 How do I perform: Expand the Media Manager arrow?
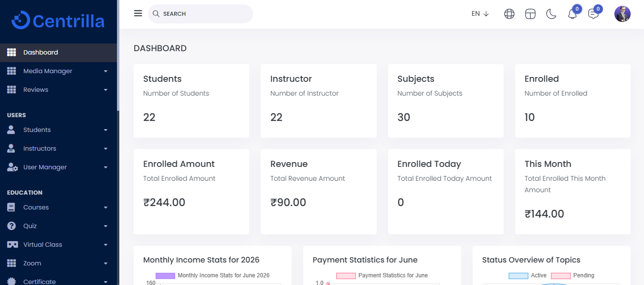[106, 71]
